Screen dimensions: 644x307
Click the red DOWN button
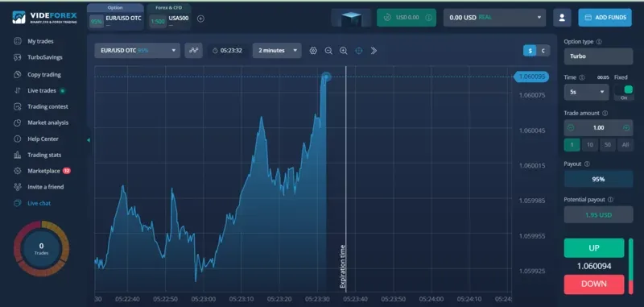click(x=594, y=284)
